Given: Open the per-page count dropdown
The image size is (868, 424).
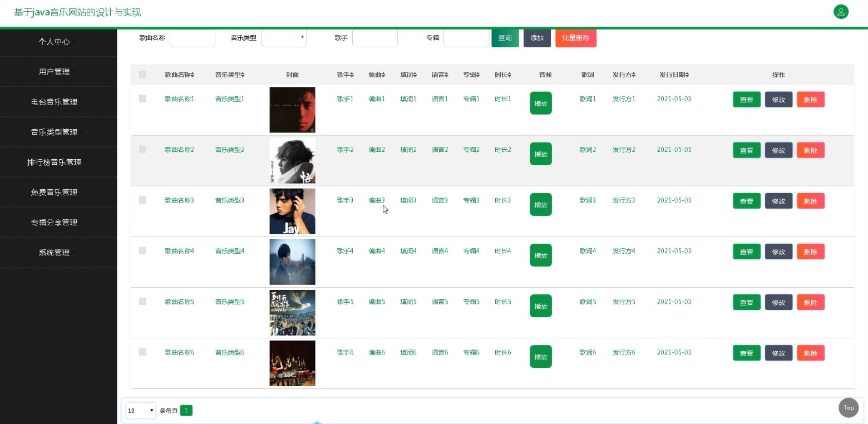Looking at the screenshot, I should [x=140, y=411].
